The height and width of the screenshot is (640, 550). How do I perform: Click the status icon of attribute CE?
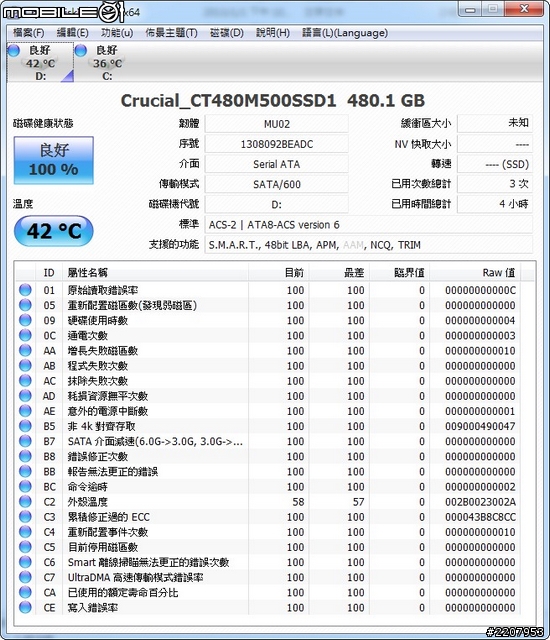point(25,607)
